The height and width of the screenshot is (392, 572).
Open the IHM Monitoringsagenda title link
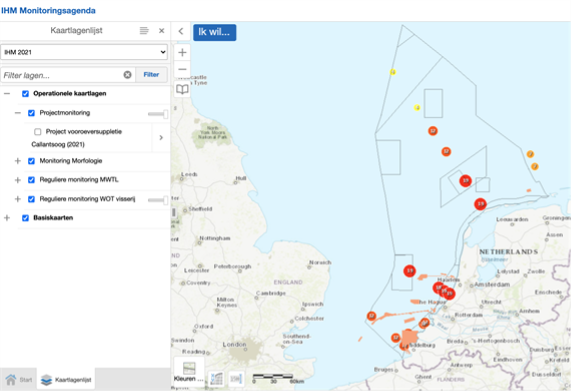click(48, 11)
